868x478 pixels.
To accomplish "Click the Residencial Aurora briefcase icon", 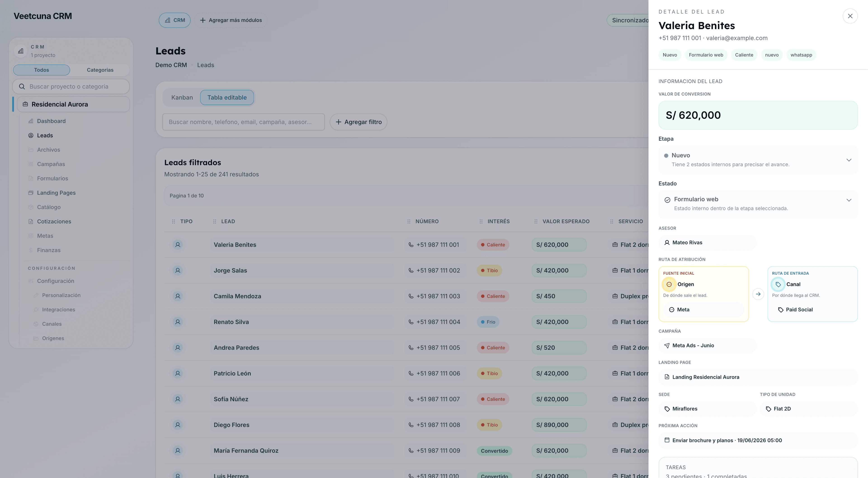I will [x=25, y=104].
